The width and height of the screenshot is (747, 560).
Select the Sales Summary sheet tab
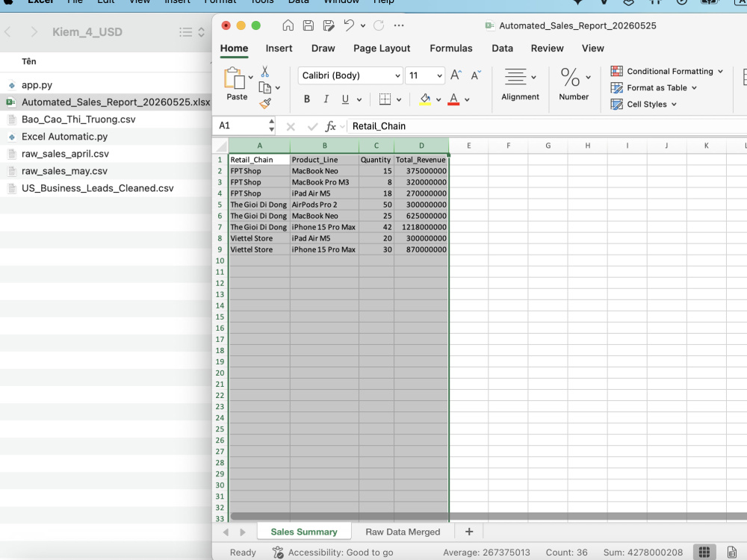click(304, 532)
